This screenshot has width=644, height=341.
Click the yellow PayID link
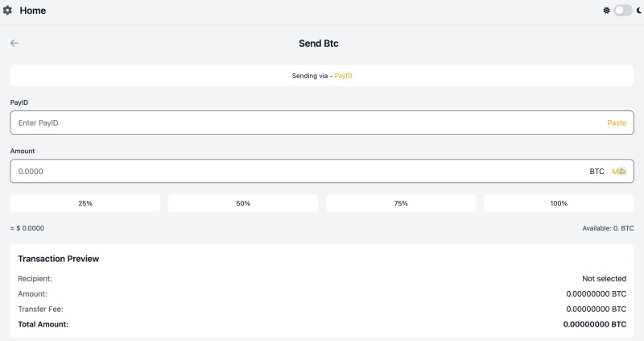tap(343, 76)
